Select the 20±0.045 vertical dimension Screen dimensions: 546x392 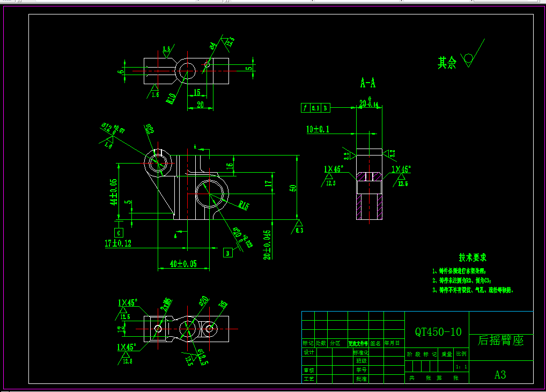(267, 245)
